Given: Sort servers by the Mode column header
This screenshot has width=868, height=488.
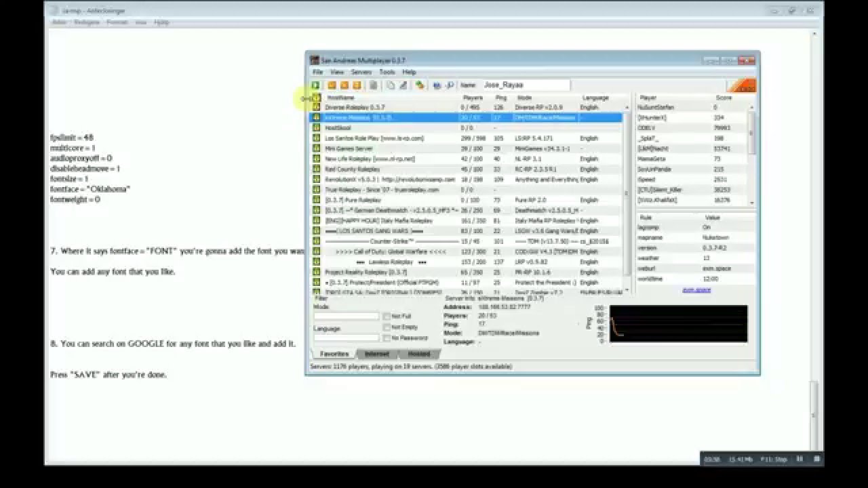Looking at the screenshot, I should 545,98.
